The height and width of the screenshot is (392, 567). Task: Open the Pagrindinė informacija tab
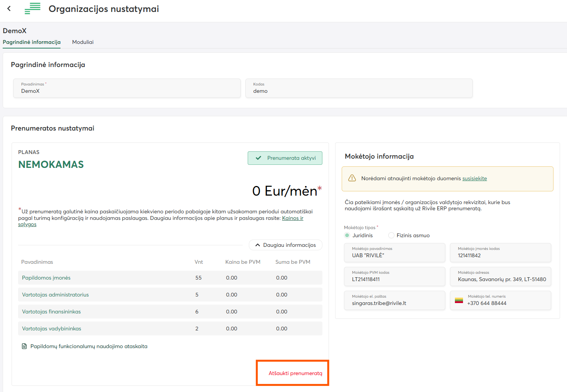(32, 42)
